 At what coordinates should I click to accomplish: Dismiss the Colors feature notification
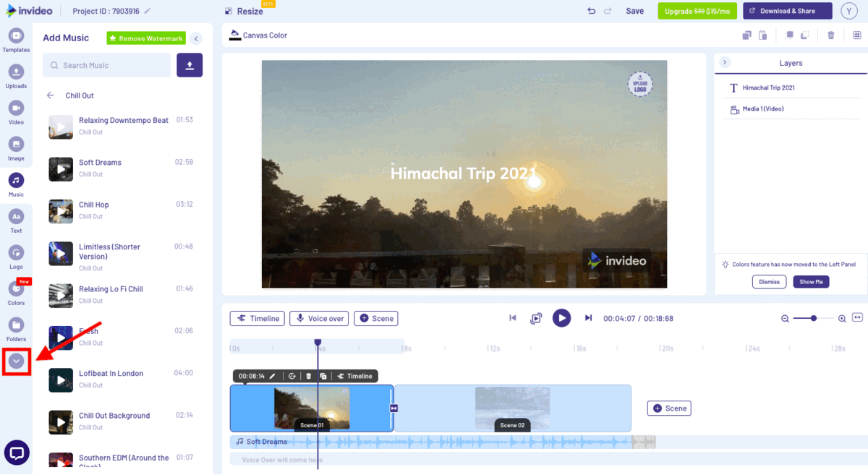coord(769,281)
